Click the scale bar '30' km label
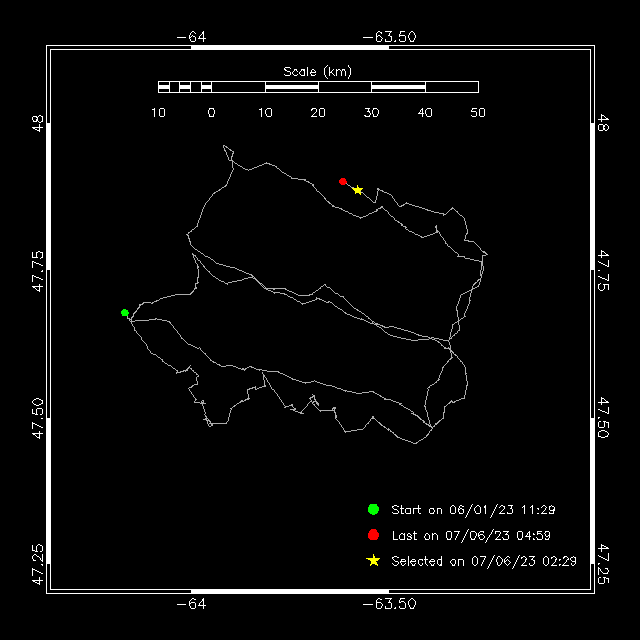This screenshot has height=640, width=640. [371, 113]
